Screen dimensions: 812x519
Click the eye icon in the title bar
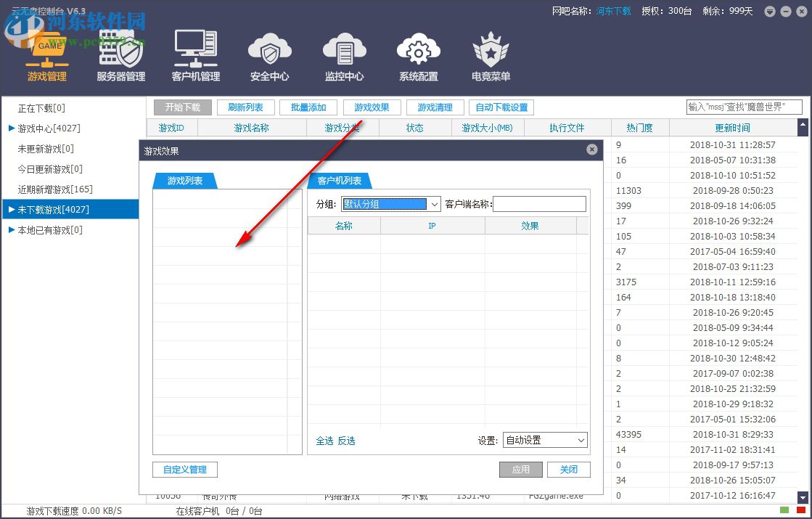coord(769,12)
